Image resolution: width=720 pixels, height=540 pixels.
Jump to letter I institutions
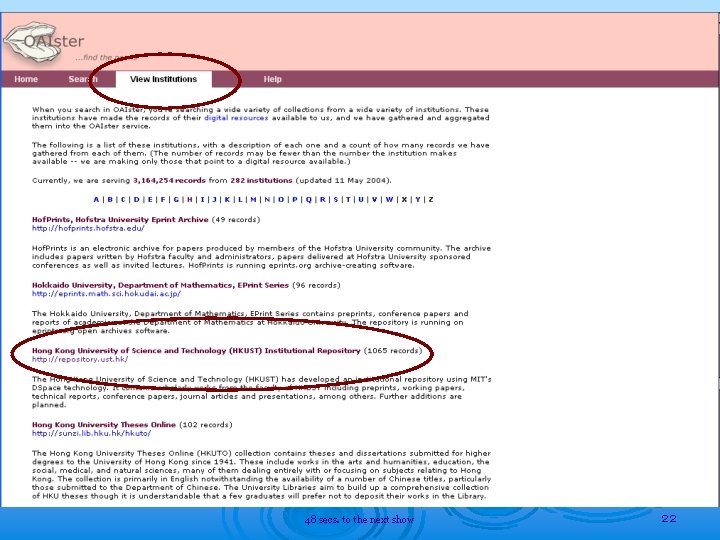(202, 200)
